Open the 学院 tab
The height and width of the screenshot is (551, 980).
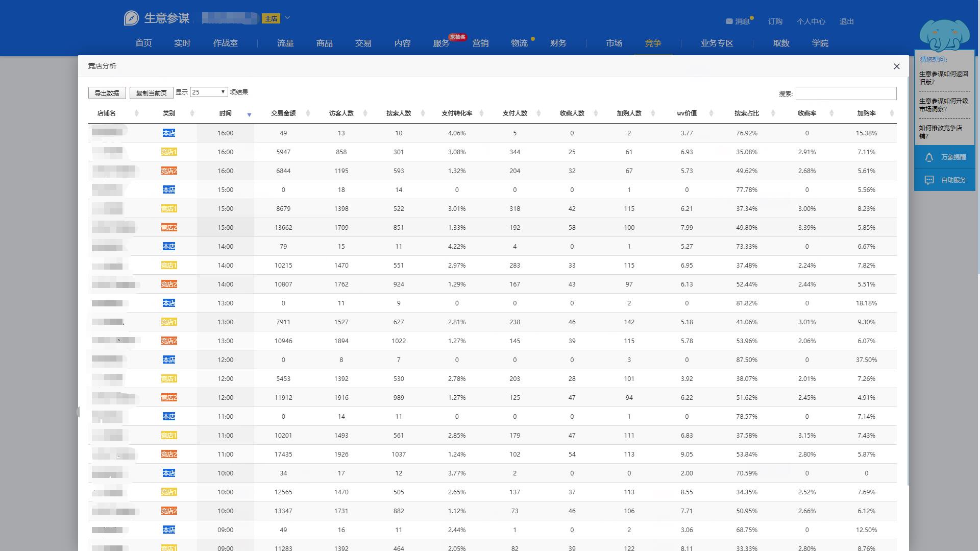coord(820,43)
